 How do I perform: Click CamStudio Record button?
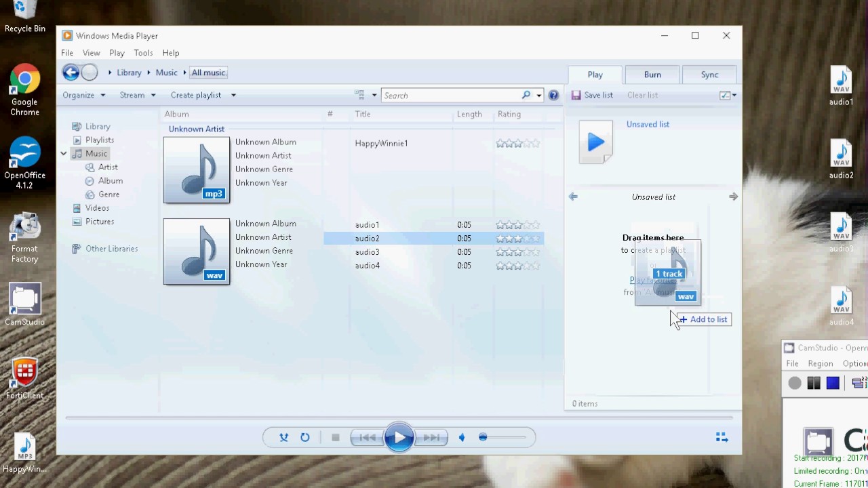click(795, 384)
